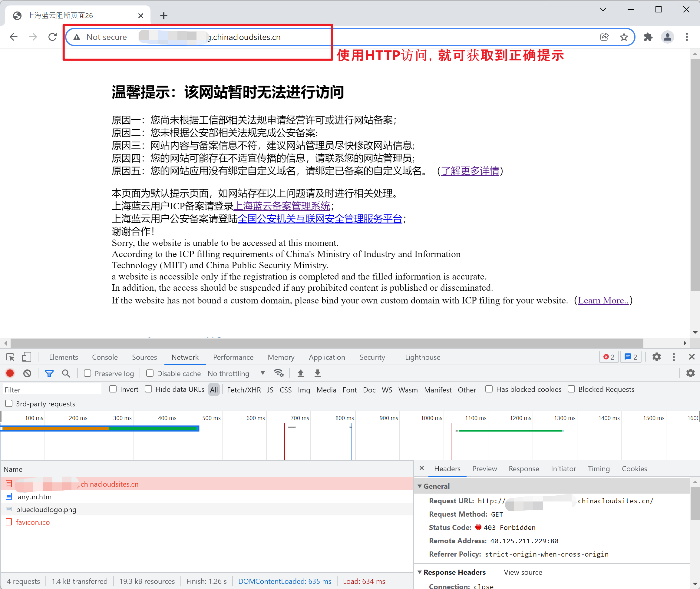Viewport: 700px width, 589px height.
Task: Open the network search magnifier
Action: click(x=66, y=373)
